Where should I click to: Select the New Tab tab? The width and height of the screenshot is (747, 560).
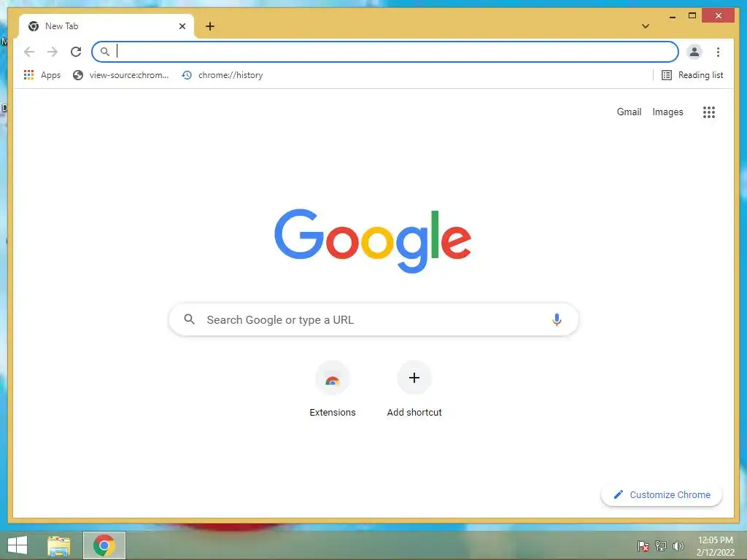point(107,26)
